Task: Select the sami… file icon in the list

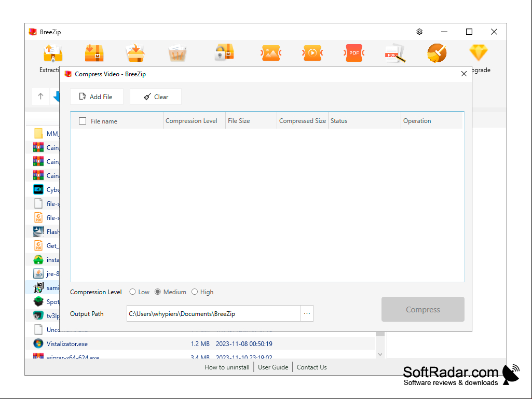Action: pos(38,287)
